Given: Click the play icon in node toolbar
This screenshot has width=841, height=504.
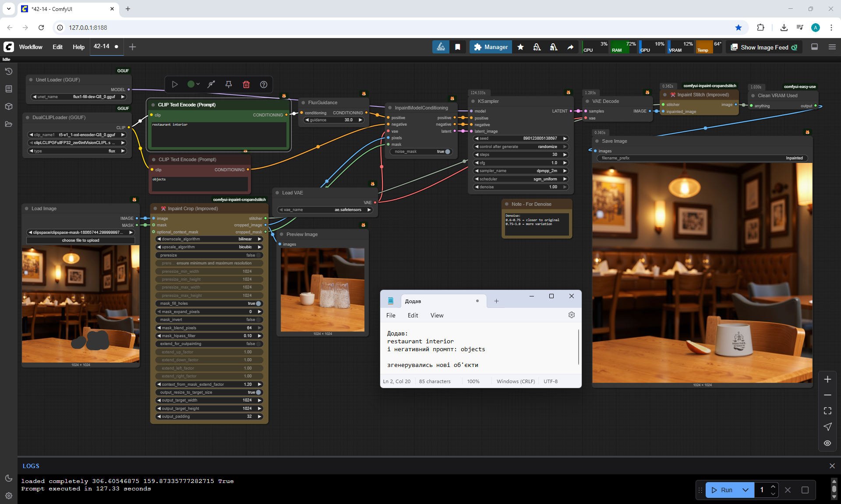Looking at the screenshot, I should click(175, 85).
